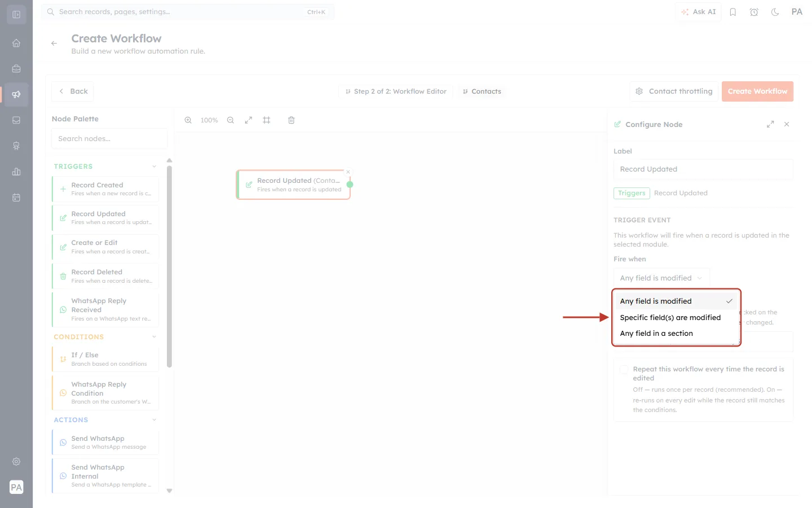Toggle the canvas grid icon
812x508 pixels.
[x=267, y=120]
